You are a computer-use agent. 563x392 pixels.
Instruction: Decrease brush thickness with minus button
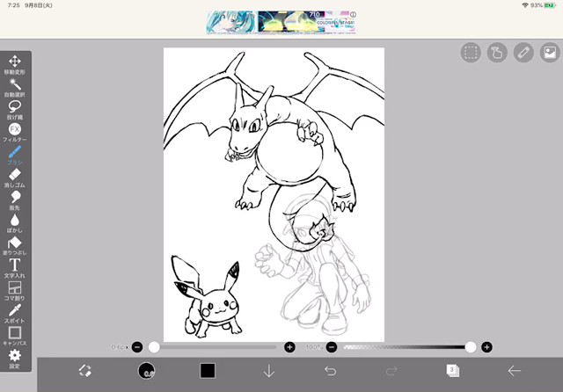pyautogui.click(x=137, y=347)
